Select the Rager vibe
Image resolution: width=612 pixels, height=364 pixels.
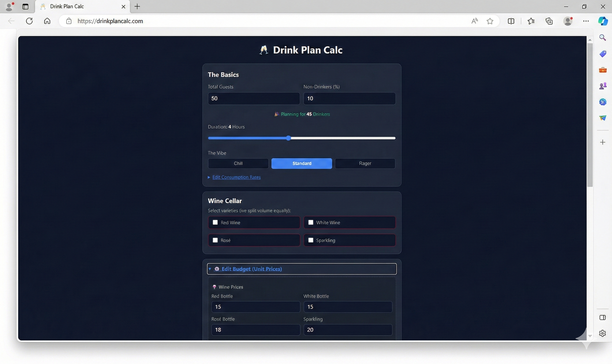365,163
